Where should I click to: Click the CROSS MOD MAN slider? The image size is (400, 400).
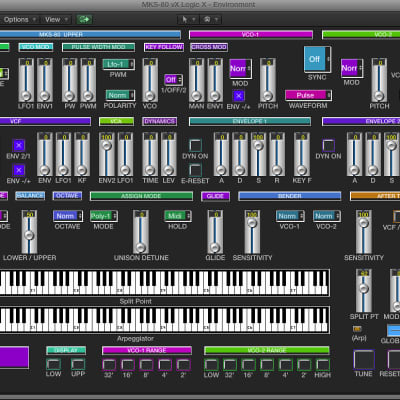pos(197,80)
